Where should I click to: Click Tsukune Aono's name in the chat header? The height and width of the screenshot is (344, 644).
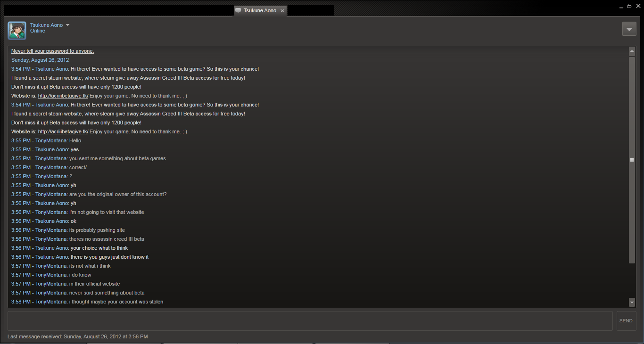46,25
